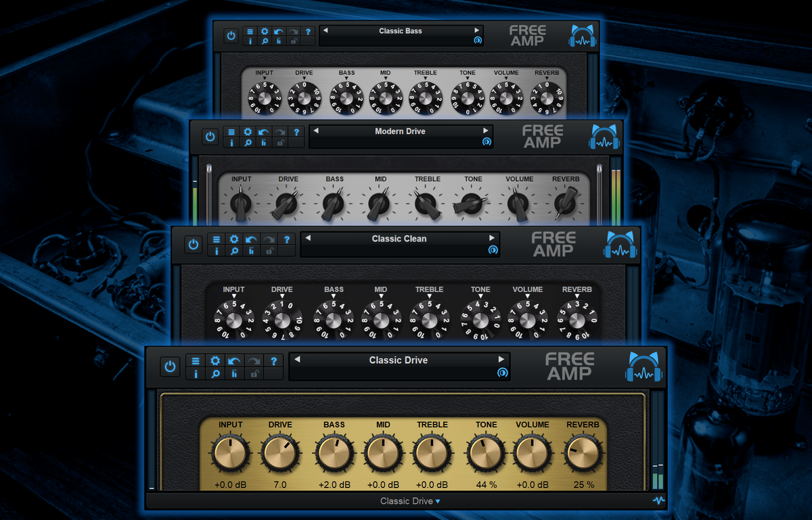The height and width of the screenshot is (520, 812).
Task: Open main menu icon in Modern Drive window
Action: [x=231, y=133]
